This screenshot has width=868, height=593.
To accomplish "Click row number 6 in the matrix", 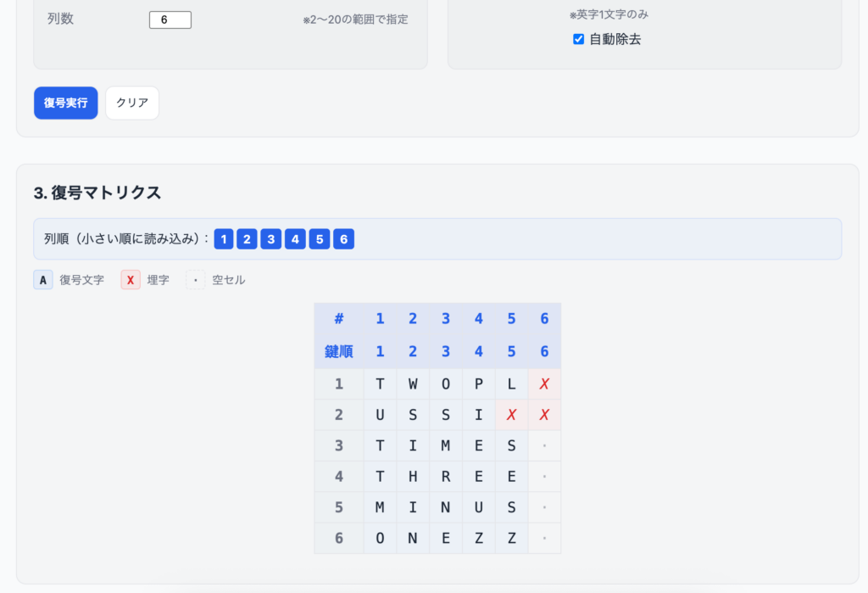I will point(339,538).
